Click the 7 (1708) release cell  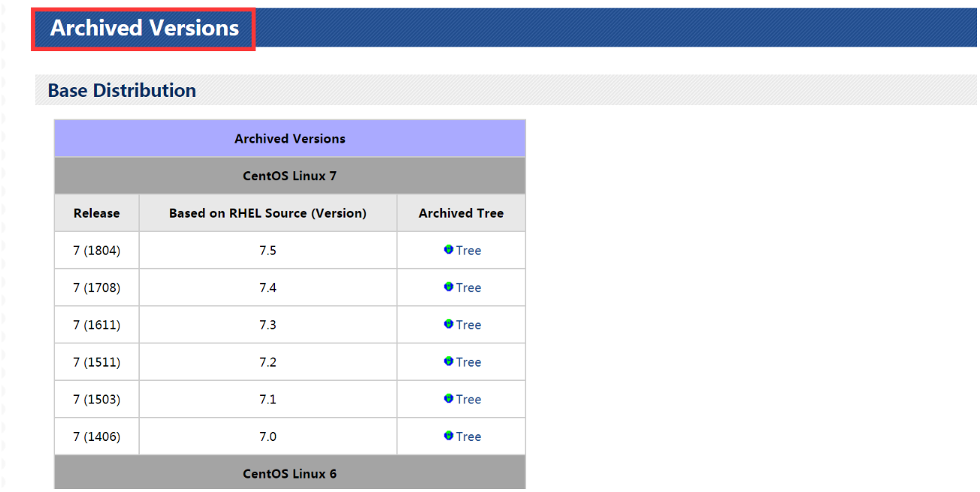point(97,288)
